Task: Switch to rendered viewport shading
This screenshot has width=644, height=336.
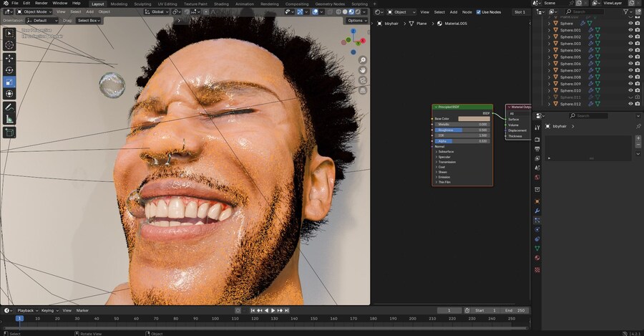Action: (358, 12)
